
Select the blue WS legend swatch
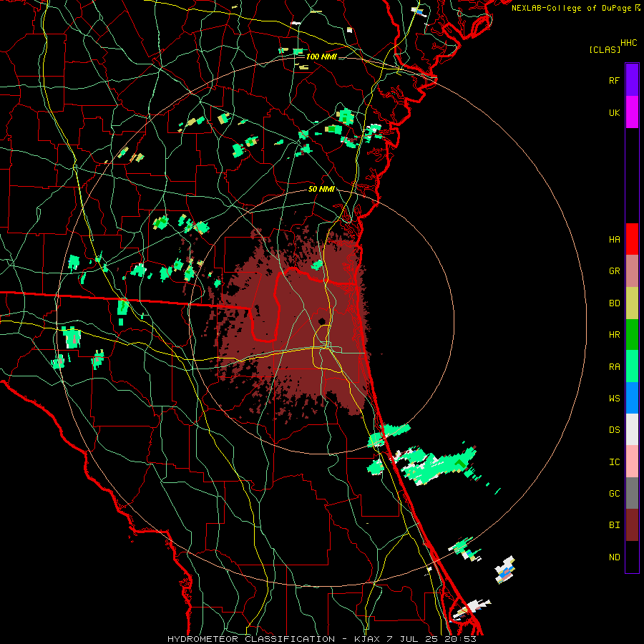click(632, 398)
